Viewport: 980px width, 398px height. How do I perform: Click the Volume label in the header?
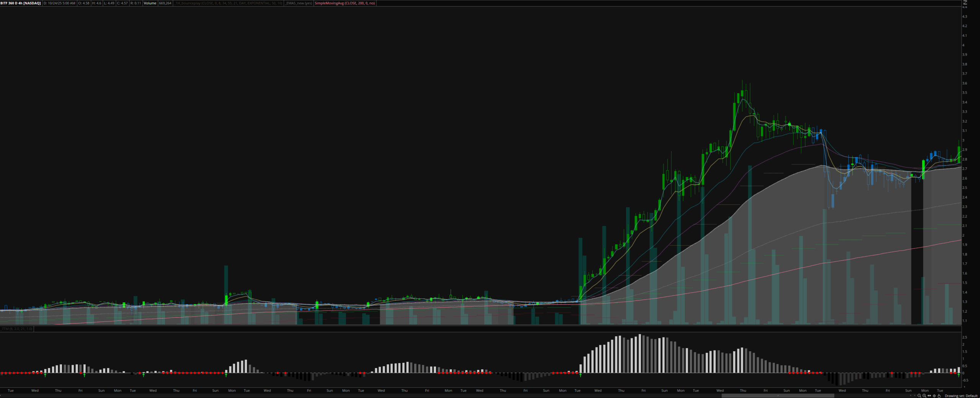(150, 3)
